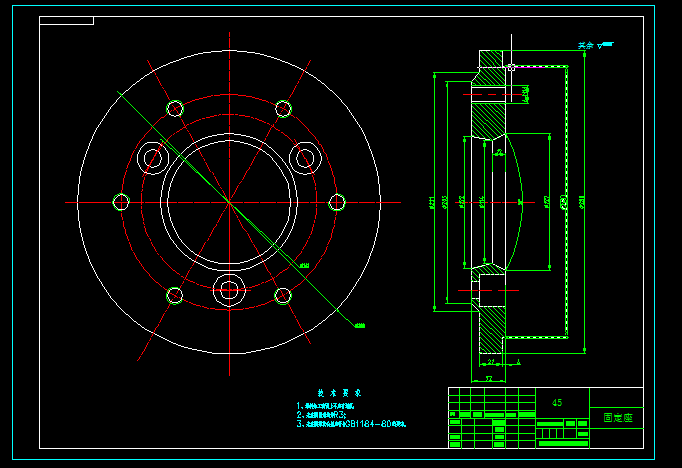Select the small empty title tab in the frame's top-left corner

tap(67, 20)
